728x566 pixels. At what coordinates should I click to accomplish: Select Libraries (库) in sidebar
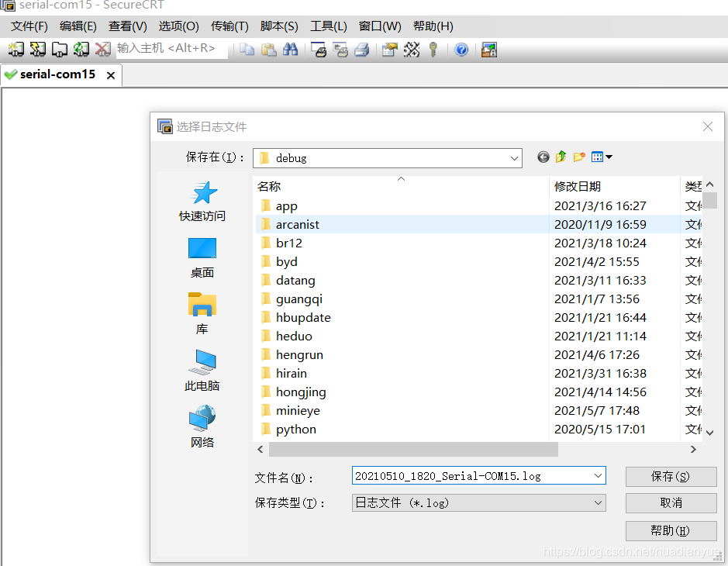tap(202, 314)
